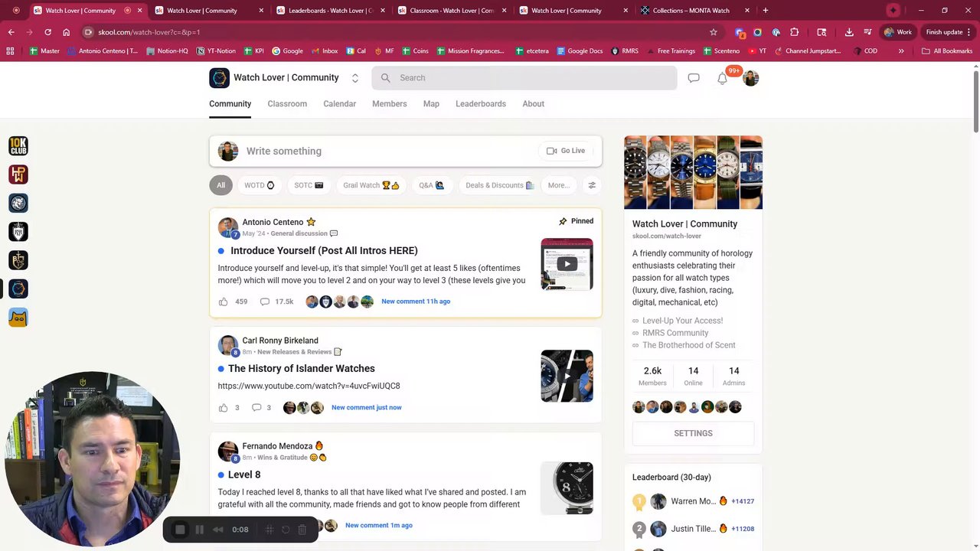Select the Deals & Discounts category filter

(x=498, y=185)
